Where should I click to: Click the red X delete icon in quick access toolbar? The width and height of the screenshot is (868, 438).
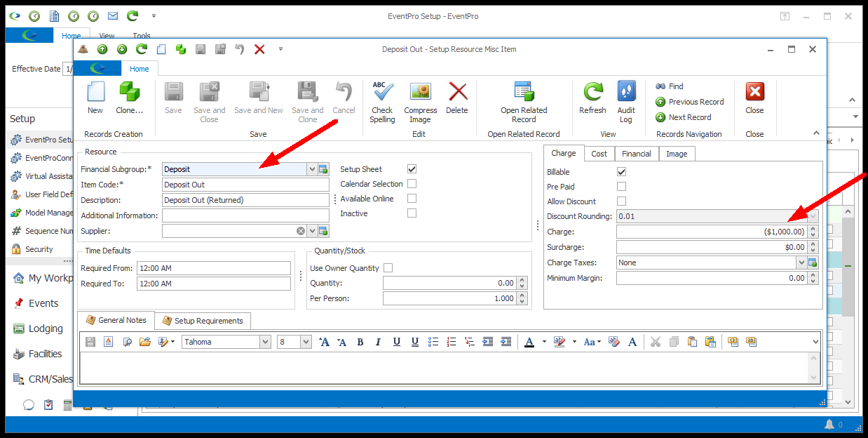[259, 49]
